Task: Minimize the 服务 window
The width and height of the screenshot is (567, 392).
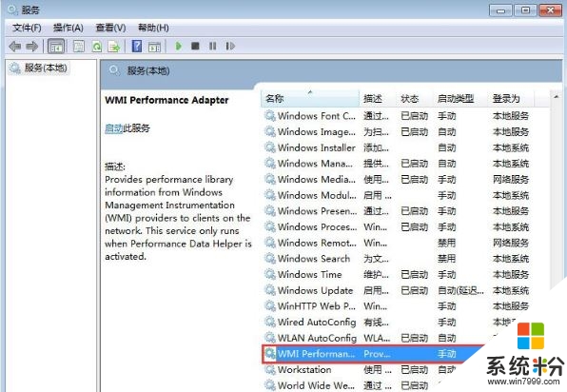Action: (500, 10)
